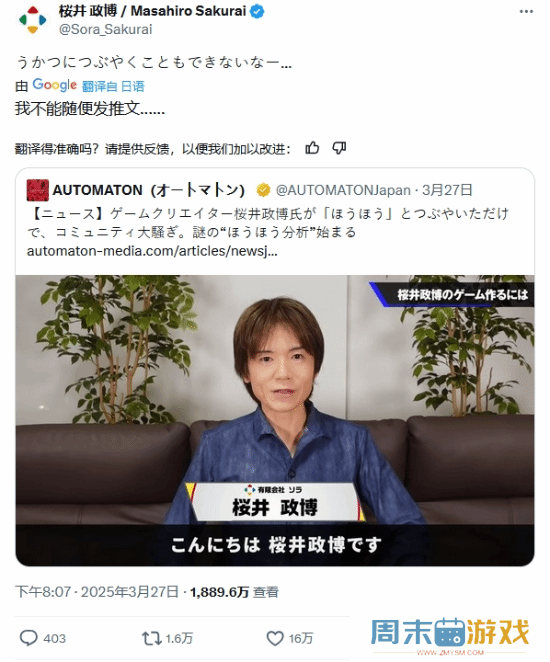Open the automaton-media.com article link
Image resolution: width=550 pixels, height=662 pixels.
[x=152, y=251]
